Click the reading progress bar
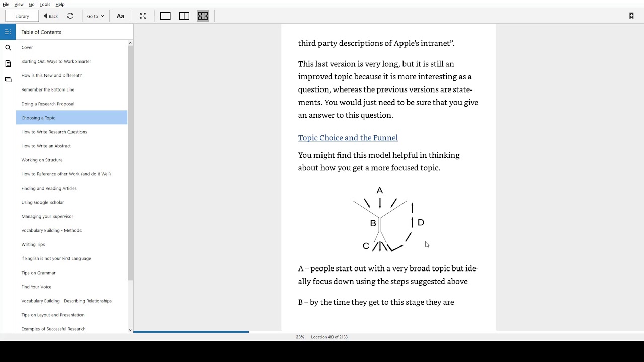644x362 pixels. 388,332
